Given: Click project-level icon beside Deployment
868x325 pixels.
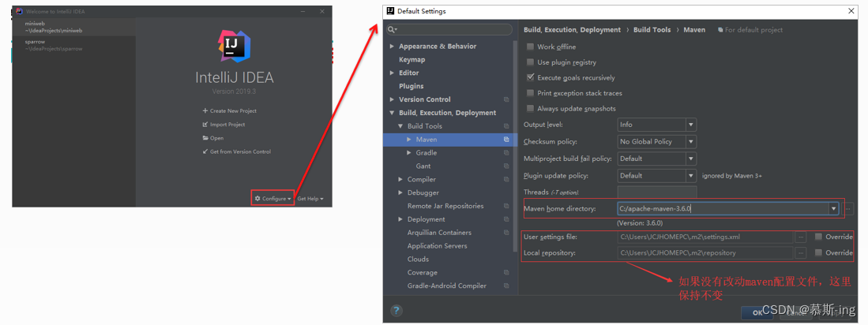Looking at the screenshot, I should [506, 219].
